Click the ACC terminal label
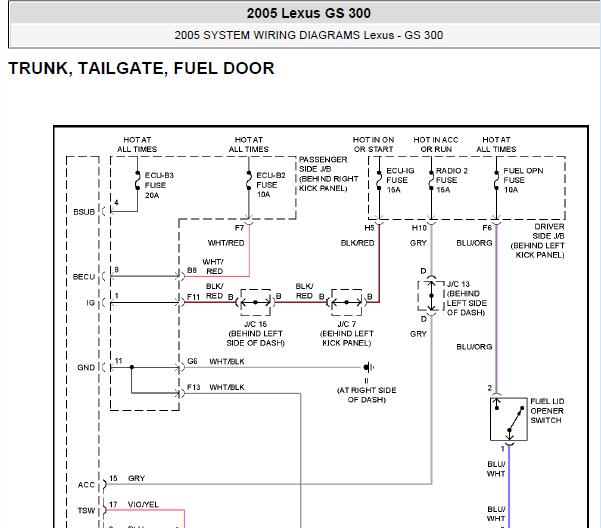Image resolution: width=601 pixels, height=528 pixels. 86,485
